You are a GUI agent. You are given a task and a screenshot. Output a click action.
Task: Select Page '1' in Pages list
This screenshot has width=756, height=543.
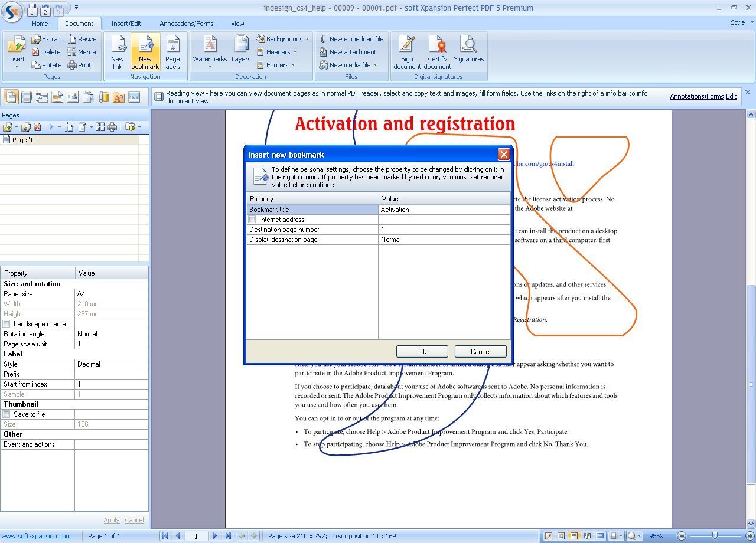[70, 140]
